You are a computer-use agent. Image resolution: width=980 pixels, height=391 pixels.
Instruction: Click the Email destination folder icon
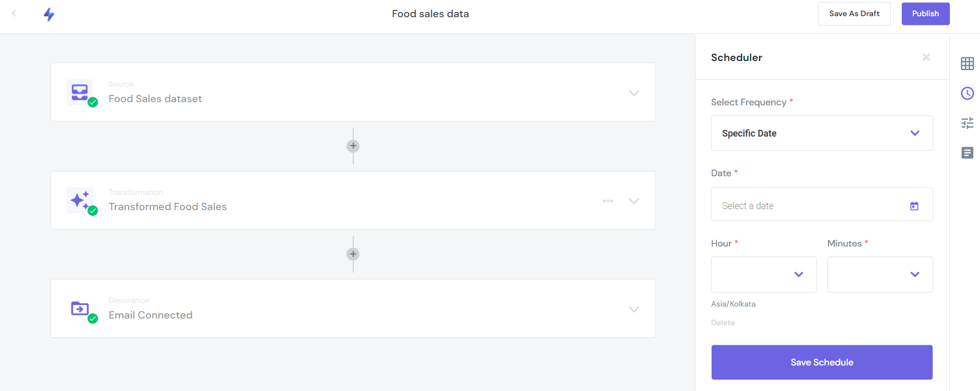tap(79, 309)
